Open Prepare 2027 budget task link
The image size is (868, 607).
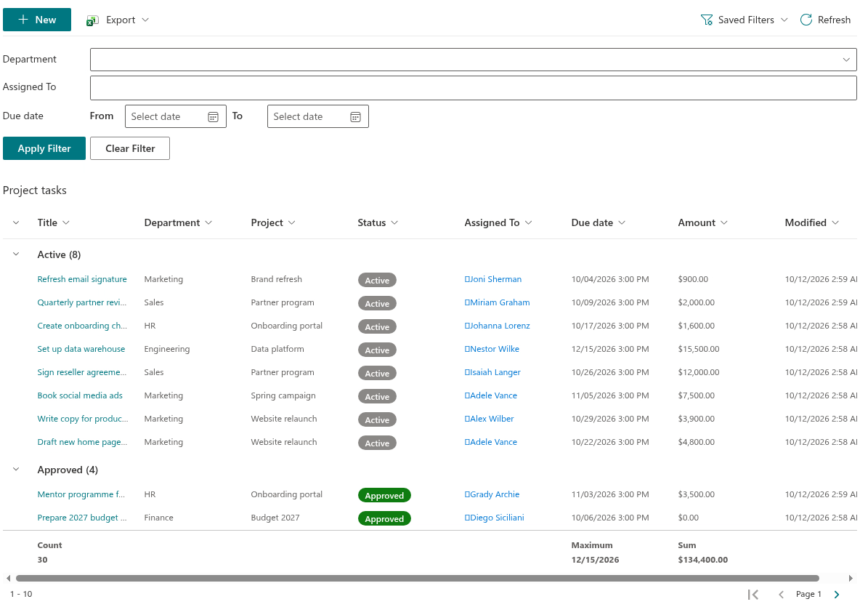[x=82, y=518]
